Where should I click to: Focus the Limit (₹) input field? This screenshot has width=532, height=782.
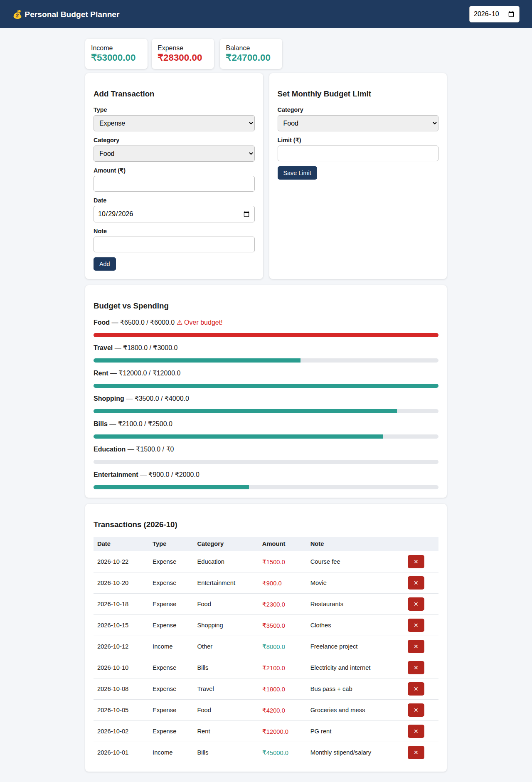[358, 153]
